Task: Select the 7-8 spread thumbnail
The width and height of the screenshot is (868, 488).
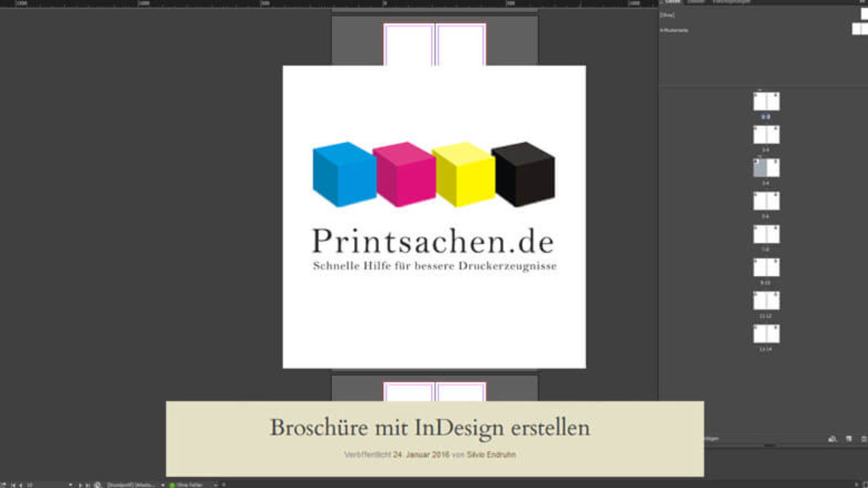Action: (766, 235)
